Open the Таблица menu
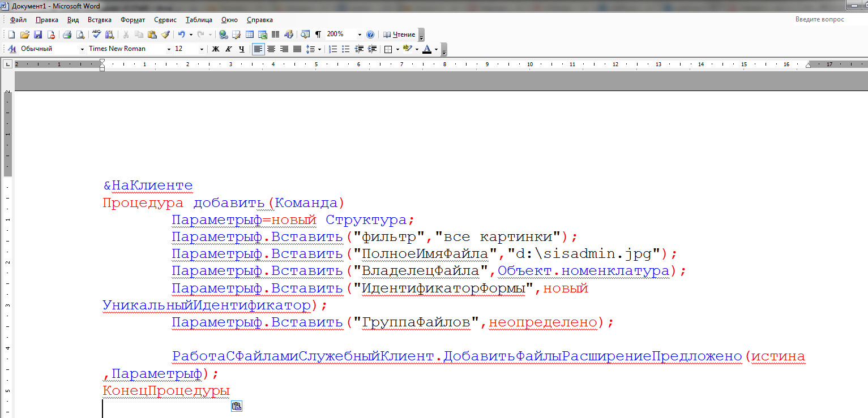Viewport: 868px width, 418px height. click(198, 20)
